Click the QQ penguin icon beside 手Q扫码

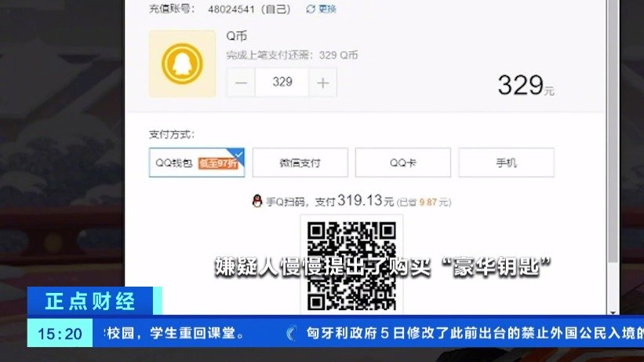(257, 201)
